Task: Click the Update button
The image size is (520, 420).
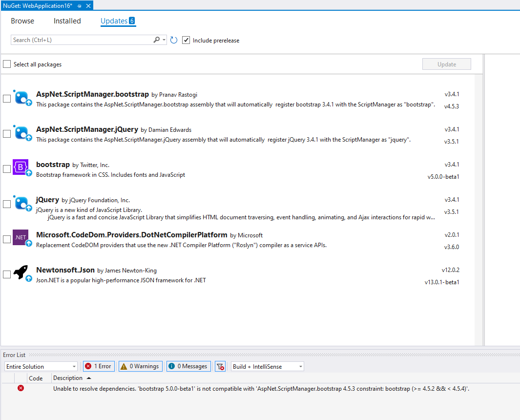Action: point(446,64)
